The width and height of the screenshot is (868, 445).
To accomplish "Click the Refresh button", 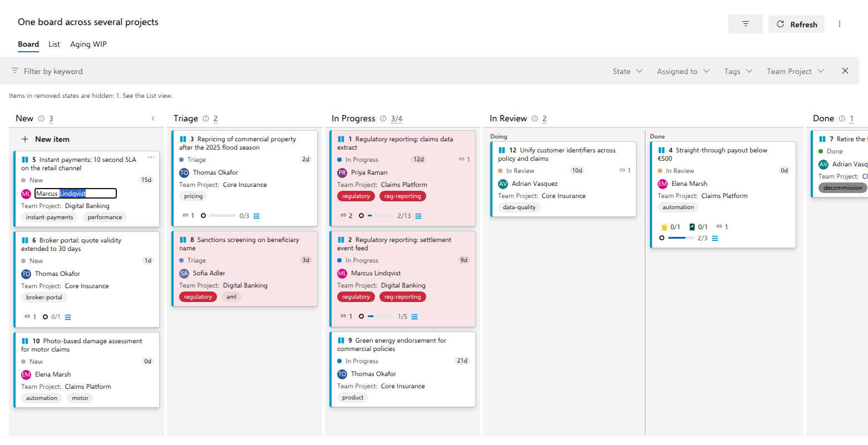I will [796, 24].
